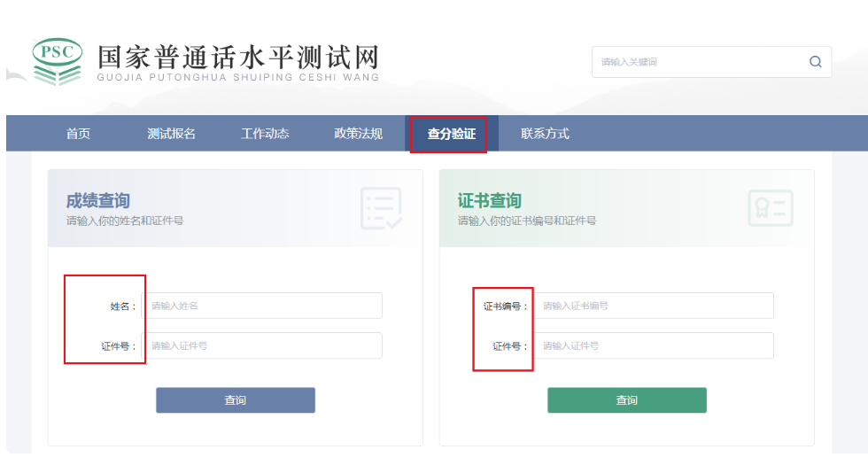The height and width of the screenshot is (473, 868).
Task: Click 证件号 field under 证书查询
Action: 654,345
